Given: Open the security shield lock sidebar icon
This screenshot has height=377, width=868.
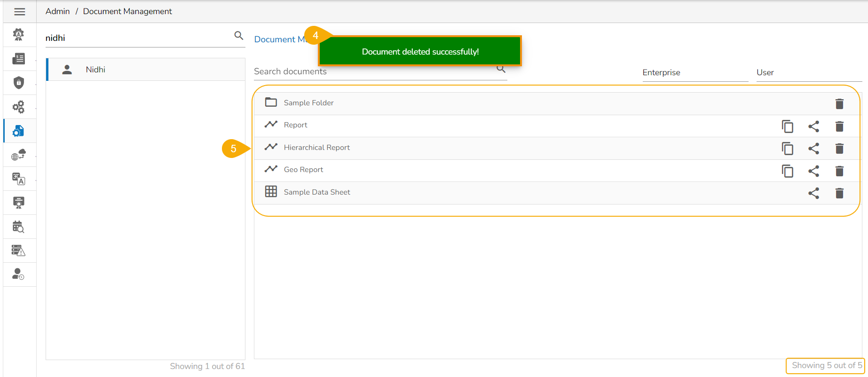Looking at the screenshot, I should [x=18, y=83].
